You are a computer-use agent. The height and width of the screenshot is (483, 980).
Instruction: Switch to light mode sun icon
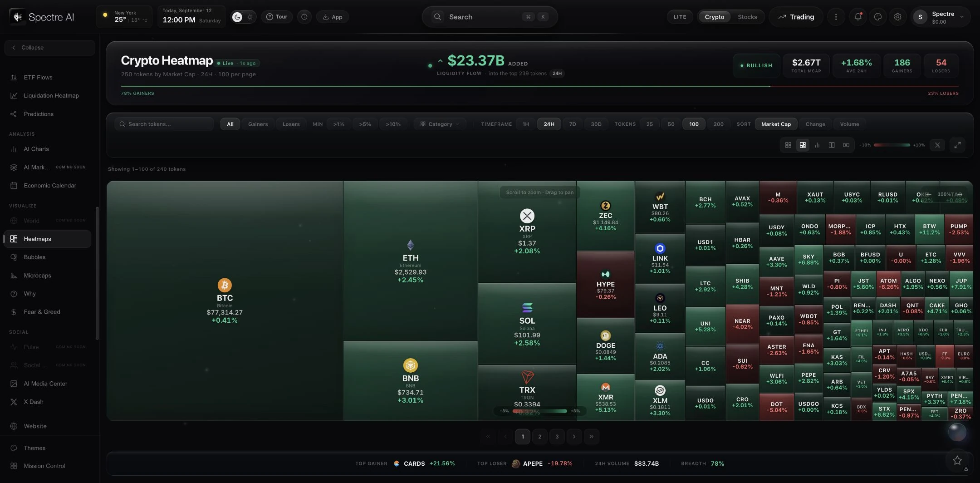(x=250, y=17)
